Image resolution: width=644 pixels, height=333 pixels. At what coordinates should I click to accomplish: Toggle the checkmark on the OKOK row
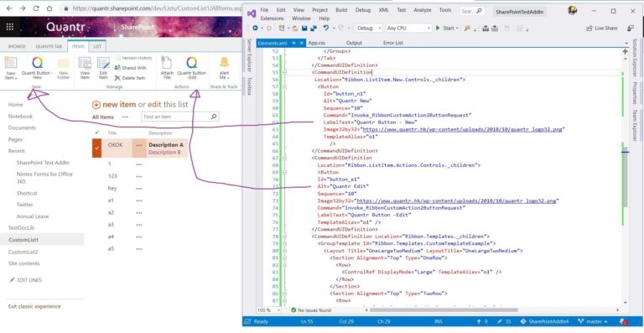coord(97,148)
